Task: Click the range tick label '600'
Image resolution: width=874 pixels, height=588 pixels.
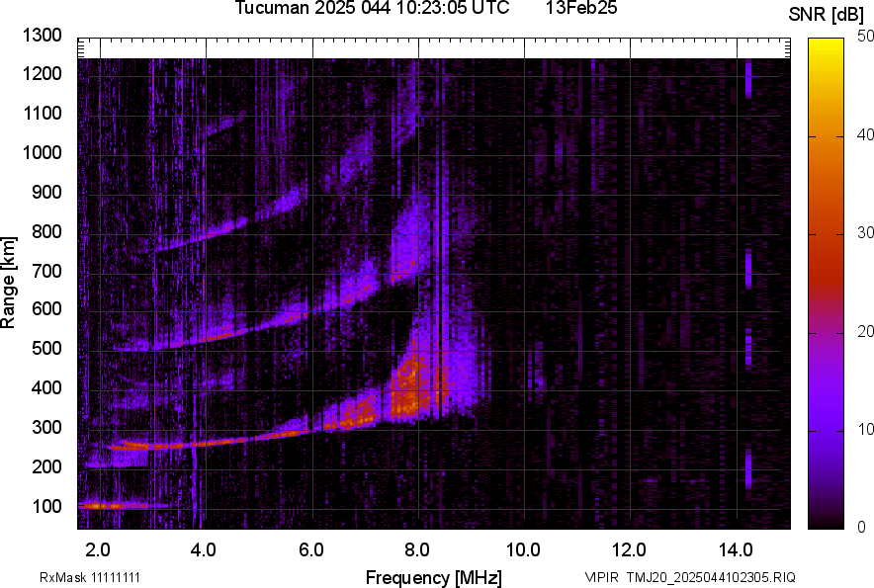Action: [46, 308]
